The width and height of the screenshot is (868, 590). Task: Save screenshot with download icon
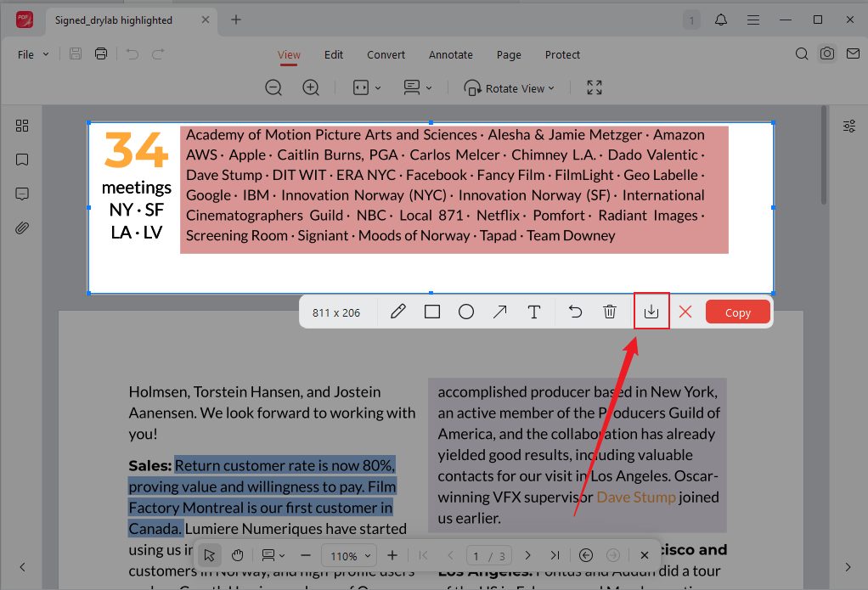[x=651, y=312]
